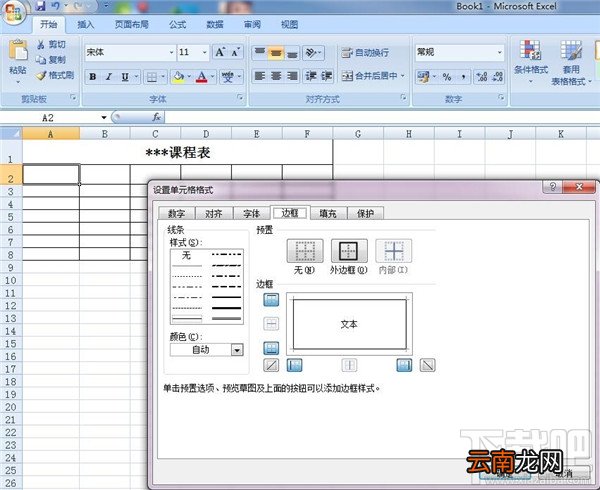Toggle diagonal up border button
Screen dimensions: 600x490
point(271,365)
